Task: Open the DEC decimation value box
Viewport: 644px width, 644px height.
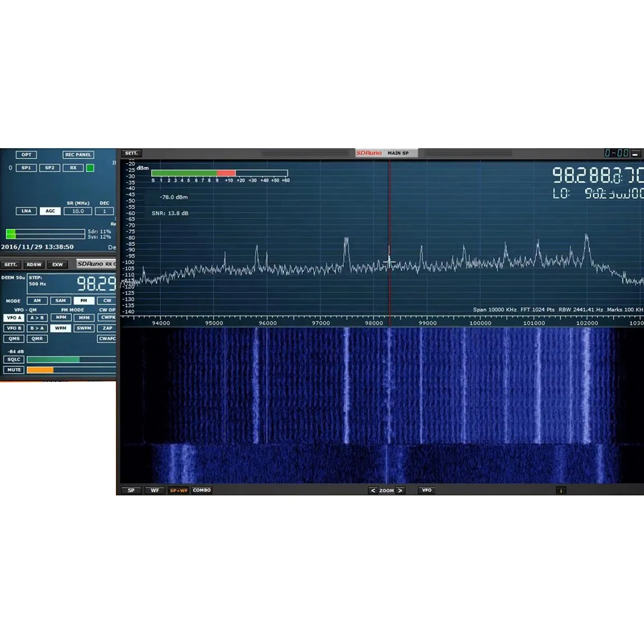Action: 104,211
